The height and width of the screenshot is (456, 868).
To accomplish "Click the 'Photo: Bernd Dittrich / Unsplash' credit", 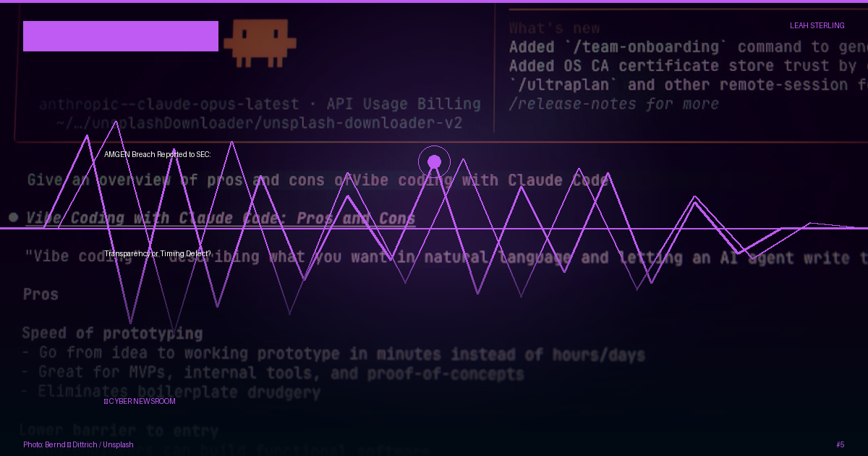I will [x=78, y=444].
